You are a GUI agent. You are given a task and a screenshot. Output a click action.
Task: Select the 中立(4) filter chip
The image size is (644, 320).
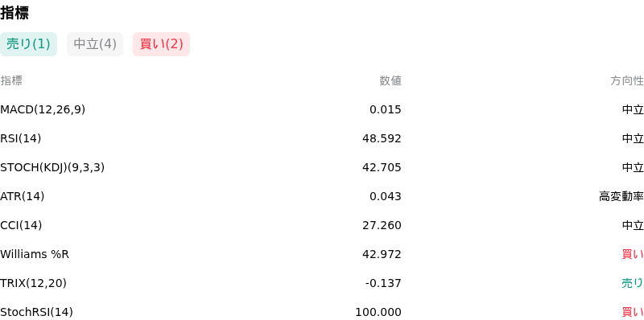pyautogui.click(x=95, y=44)
